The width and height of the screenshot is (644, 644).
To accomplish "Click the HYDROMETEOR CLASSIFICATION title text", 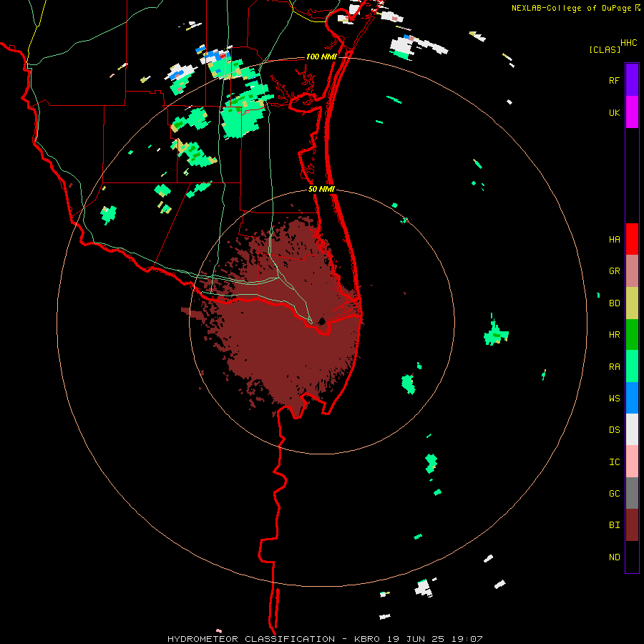I will point(251,639).
